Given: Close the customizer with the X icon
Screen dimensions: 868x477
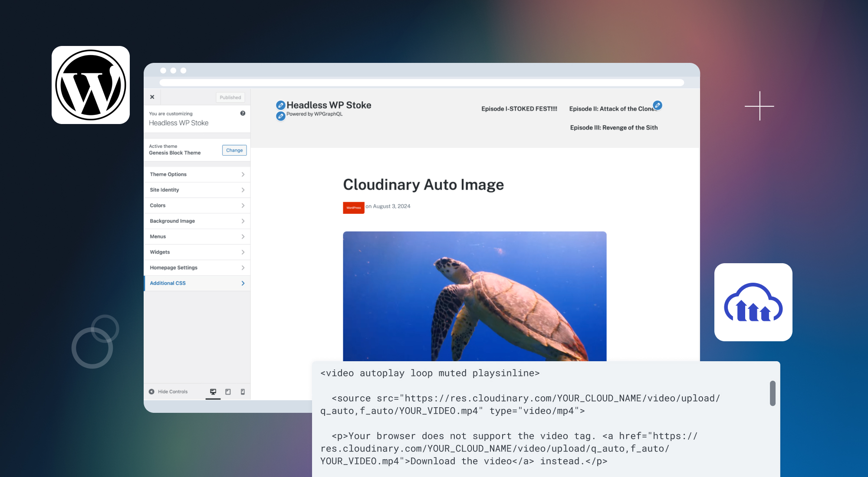Looking at the screenshot, I should (152, 97).
